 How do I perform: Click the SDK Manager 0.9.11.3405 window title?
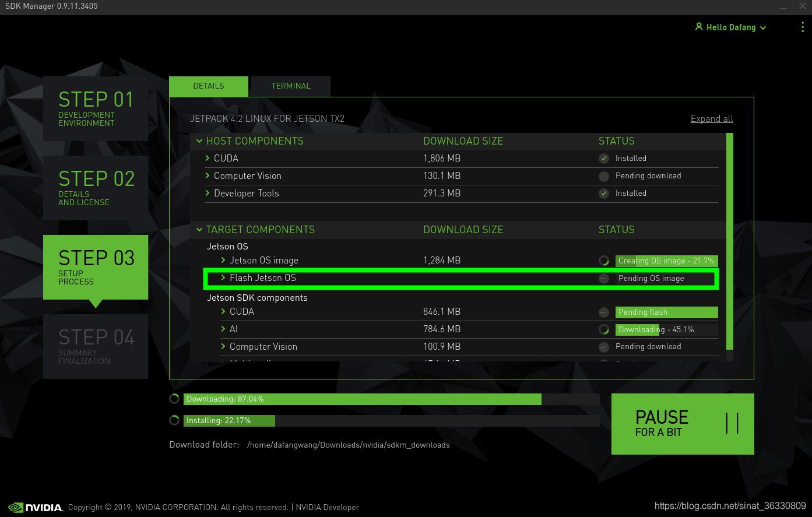(51, 6)
